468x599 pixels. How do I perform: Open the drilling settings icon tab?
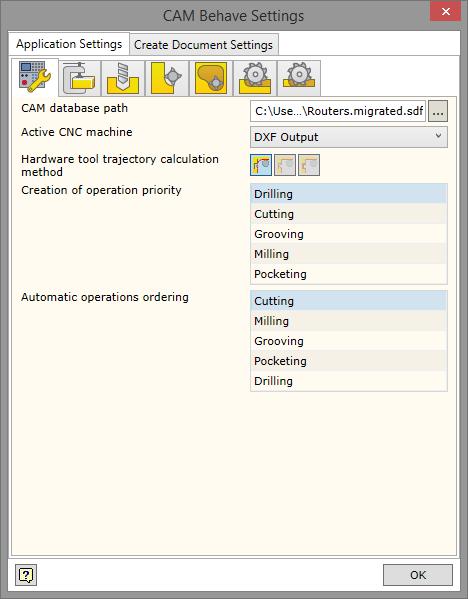(123, 78)
